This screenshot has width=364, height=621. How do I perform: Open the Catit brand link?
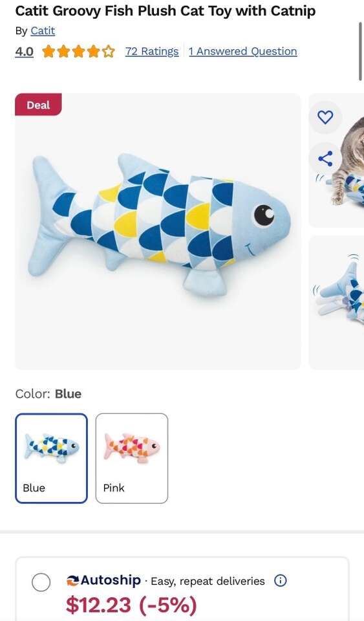[x=43, y=30]
